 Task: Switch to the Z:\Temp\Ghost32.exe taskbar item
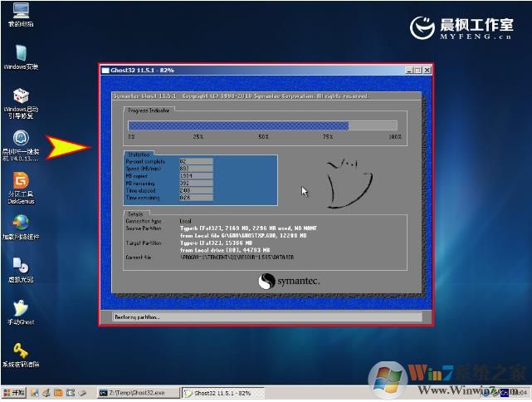138,392
